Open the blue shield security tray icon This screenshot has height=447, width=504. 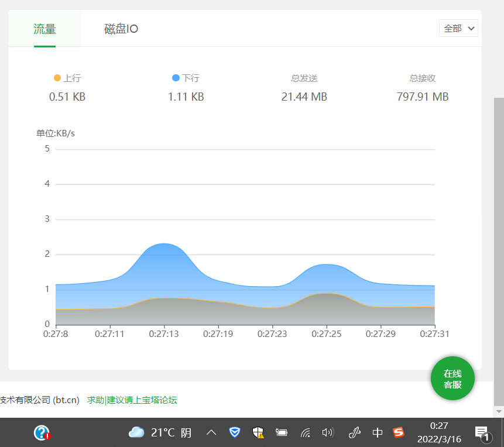point(235,432)
